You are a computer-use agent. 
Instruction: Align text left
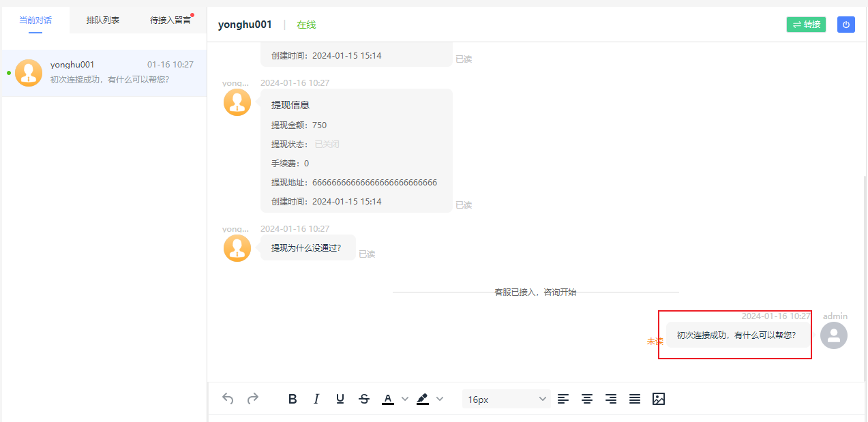563,399
